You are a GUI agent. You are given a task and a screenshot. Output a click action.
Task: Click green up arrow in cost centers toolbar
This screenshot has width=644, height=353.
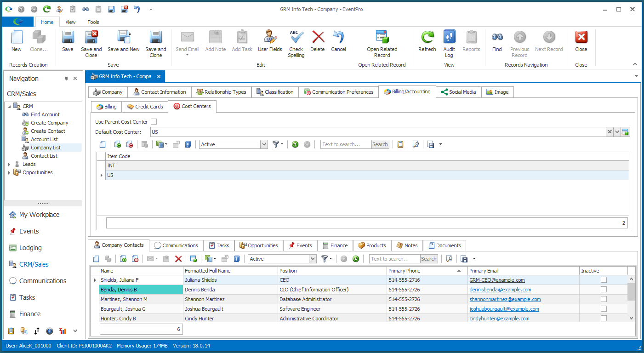click(x=295, y=144)
